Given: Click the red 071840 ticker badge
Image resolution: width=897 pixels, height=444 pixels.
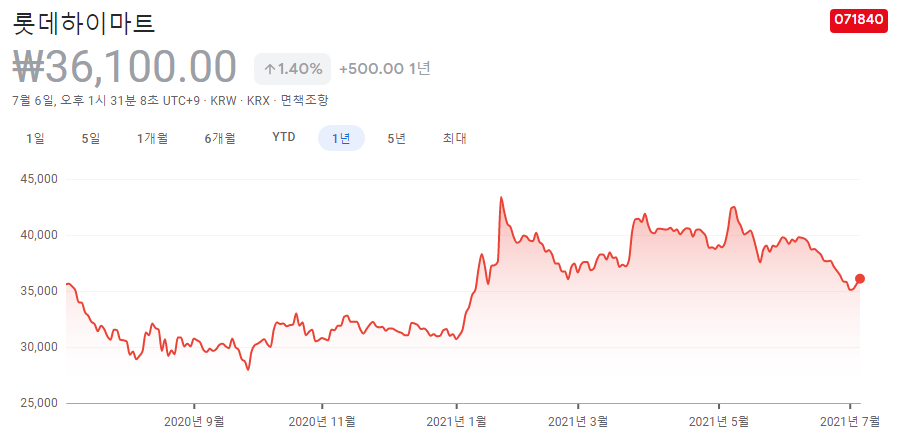Looking at the screenshot, I should point(859,19).
